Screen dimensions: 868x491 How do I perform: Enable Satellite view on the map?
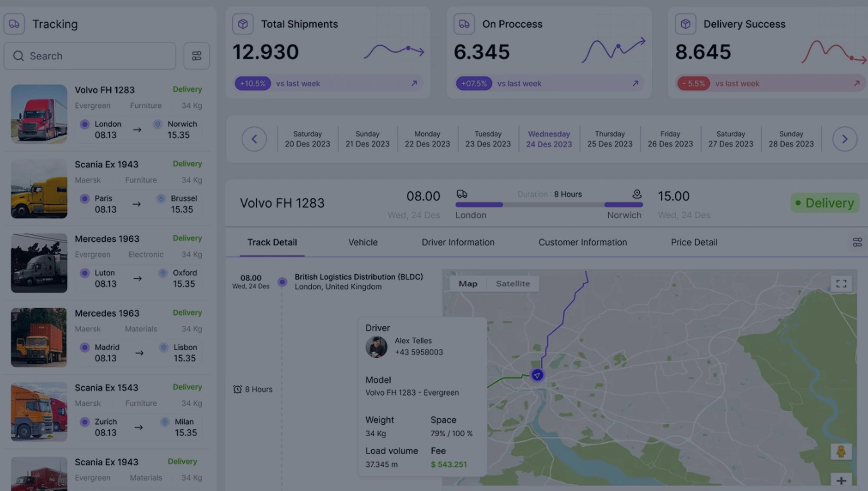(513, 284)
